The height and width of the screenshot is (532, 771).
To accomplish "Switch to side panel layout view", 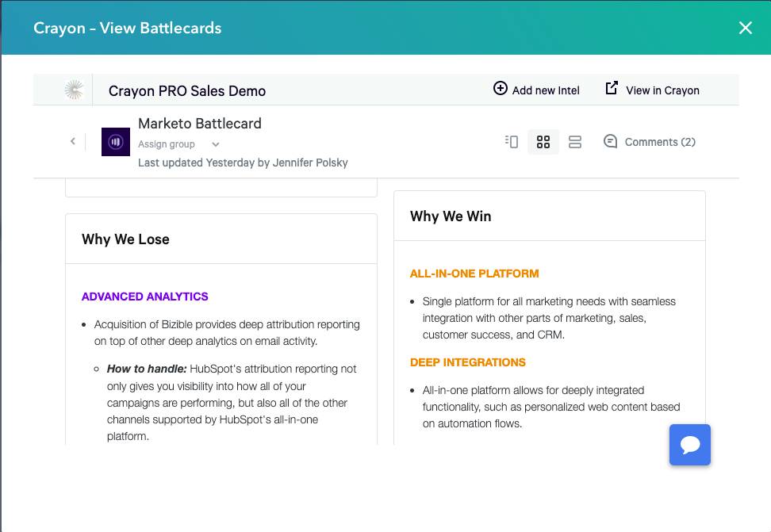I will coord(512,142).
